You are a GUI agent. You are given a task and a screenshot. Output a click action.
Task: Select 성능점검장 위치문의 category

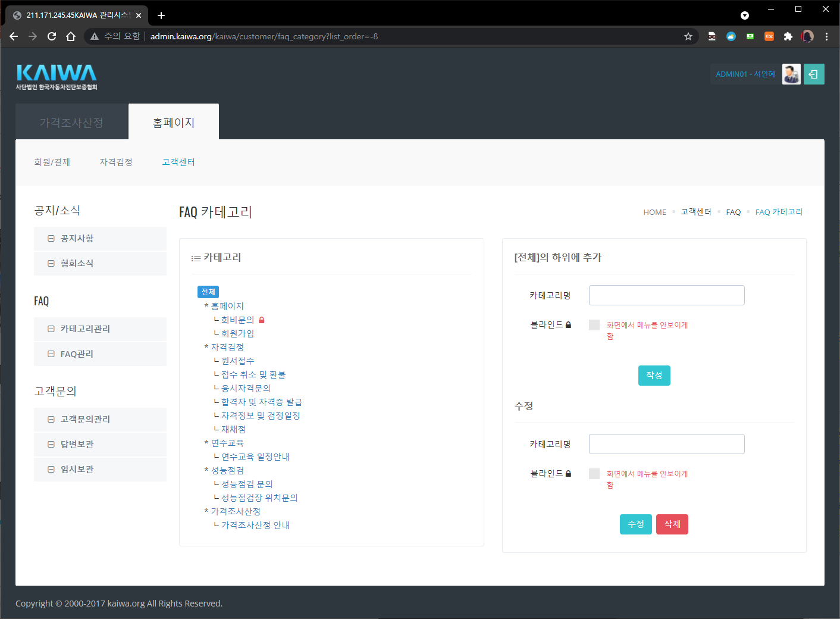point(259,498)
